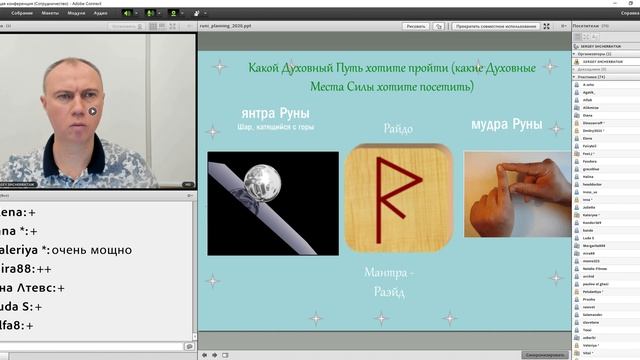Select attendee status view icon
Image resolution: width=640 pixels, height=360 pixels.
point(595,37)
